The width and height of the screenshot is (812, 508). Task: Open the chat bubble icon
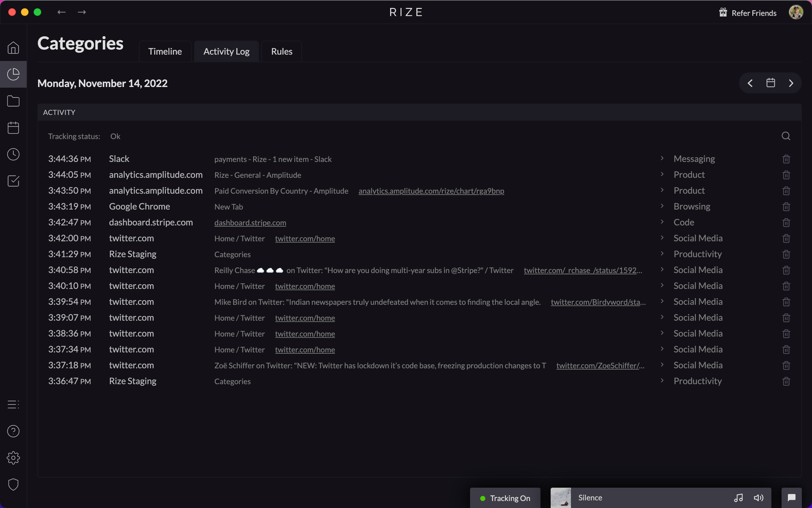coord(791,498)
